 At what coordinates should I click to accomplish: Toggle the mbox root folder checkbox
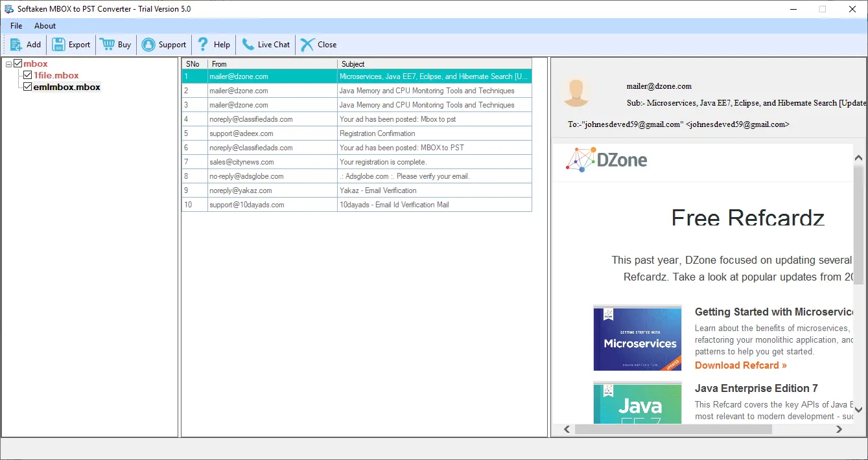pos(18,63)
